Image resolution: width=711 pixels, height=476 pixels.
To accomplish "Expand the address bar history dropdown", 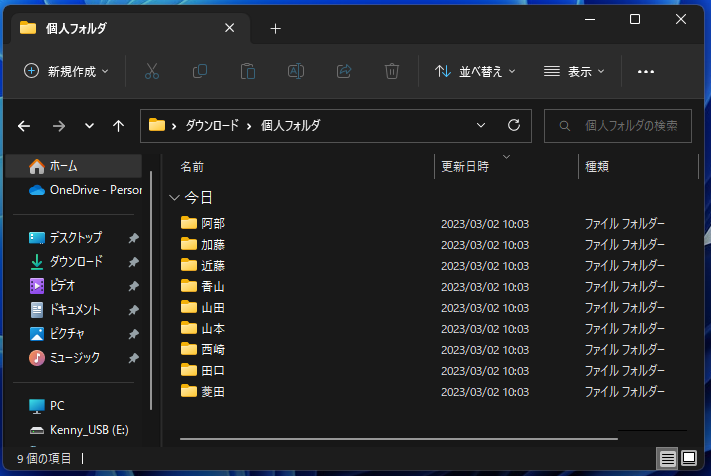I will click(481, 126).
